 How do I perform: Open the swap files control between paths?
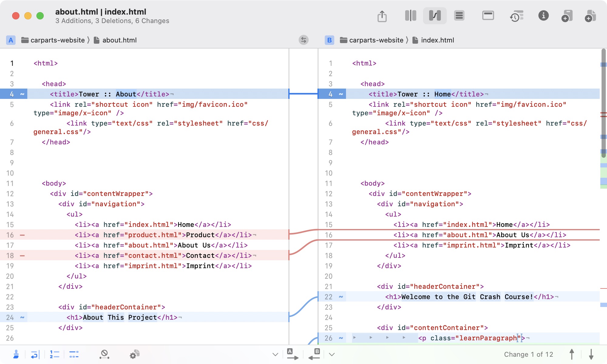(x=303, y=40)
